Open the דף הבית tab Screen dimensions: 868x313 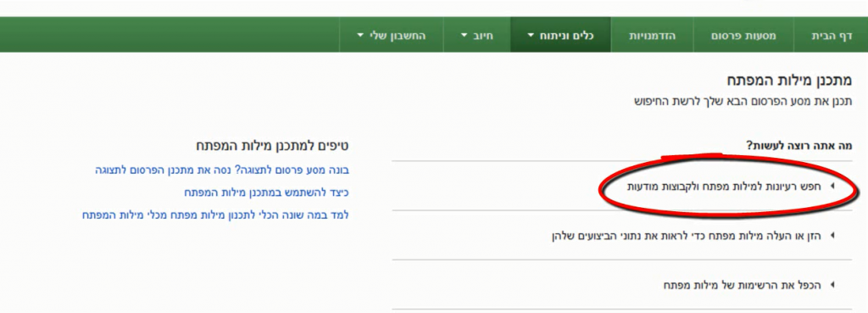[831, 36]
